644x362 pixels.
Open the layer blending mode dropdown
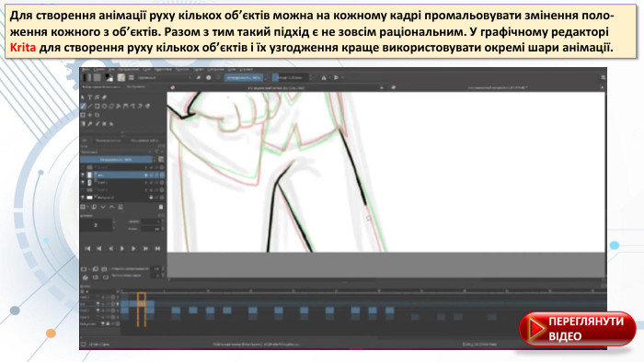(115, 153)
